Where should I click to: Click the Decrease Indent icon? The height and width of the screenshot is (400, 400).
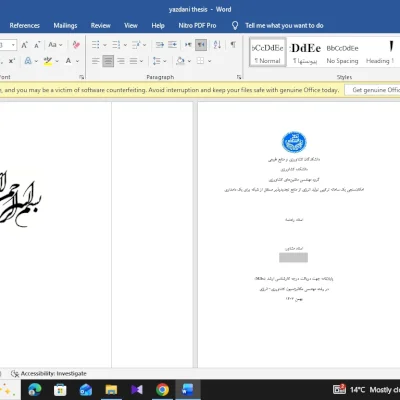[160, 45]
